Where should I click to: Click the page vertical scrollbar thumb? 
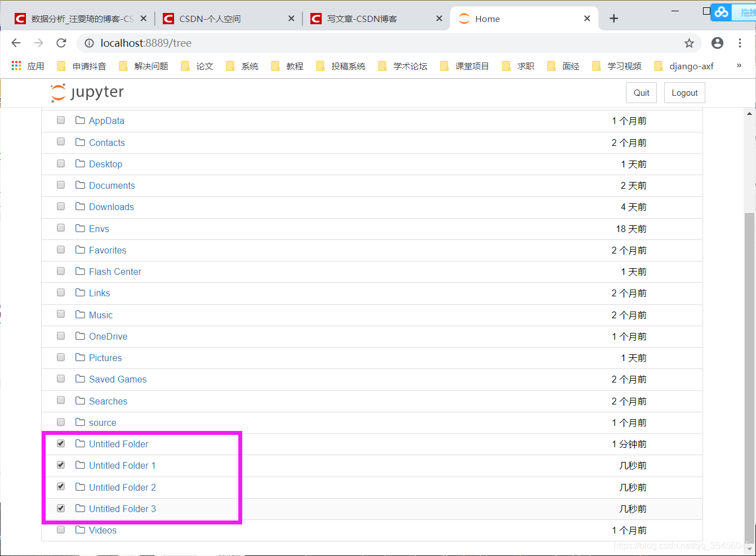click(749, 377)
